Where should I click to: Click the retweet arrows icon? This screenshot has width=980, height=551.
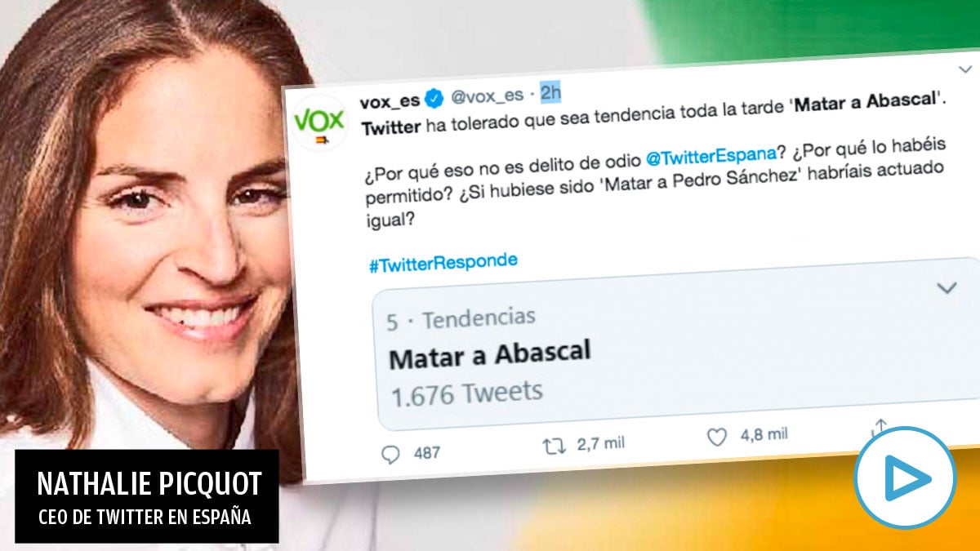[555, 445]
